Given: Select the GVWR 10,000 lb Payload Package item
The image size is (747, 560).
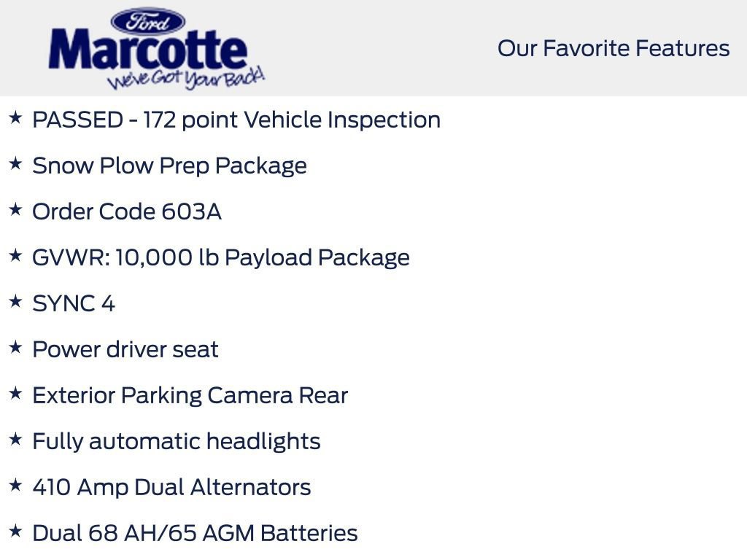Looking at the screenshot, I should tap(221, 257).
